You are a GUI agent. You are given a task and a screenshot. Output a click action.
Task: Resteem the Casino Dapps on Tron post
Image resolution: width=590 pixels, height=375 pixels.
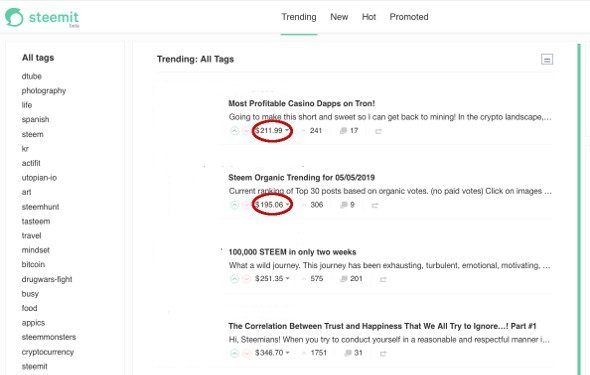point(379,131)
